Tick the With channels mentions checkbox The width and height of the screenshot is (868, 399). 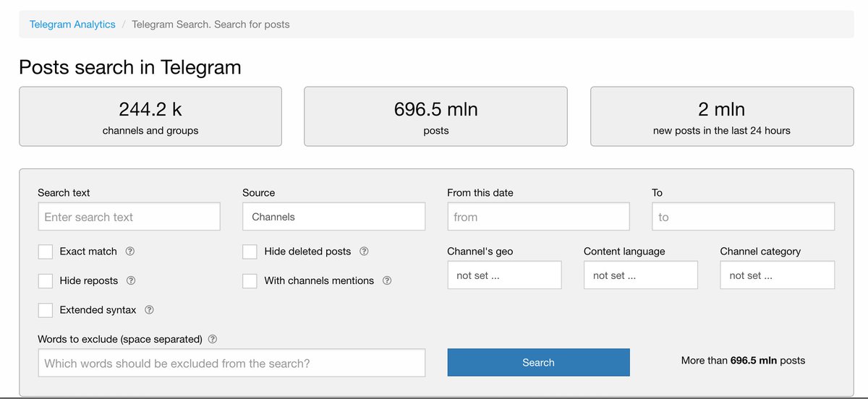coord(250,280)
